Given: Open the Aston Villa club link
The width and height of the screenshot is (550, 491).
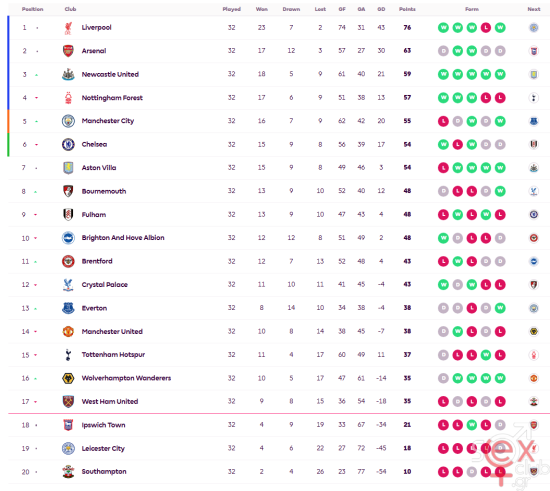Looking at the screenshot, I should tap(99, 168).
